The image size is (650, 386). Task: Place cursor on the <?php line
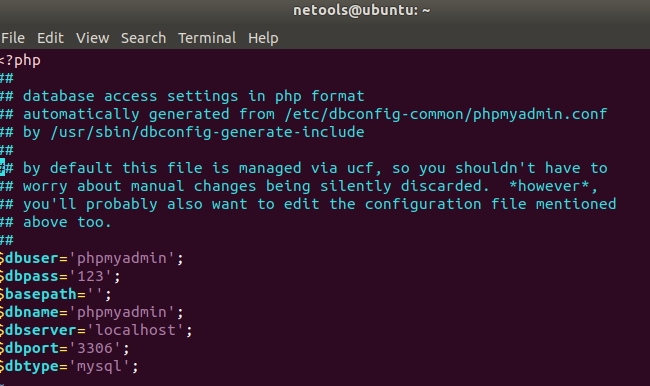tap(20, 61)
